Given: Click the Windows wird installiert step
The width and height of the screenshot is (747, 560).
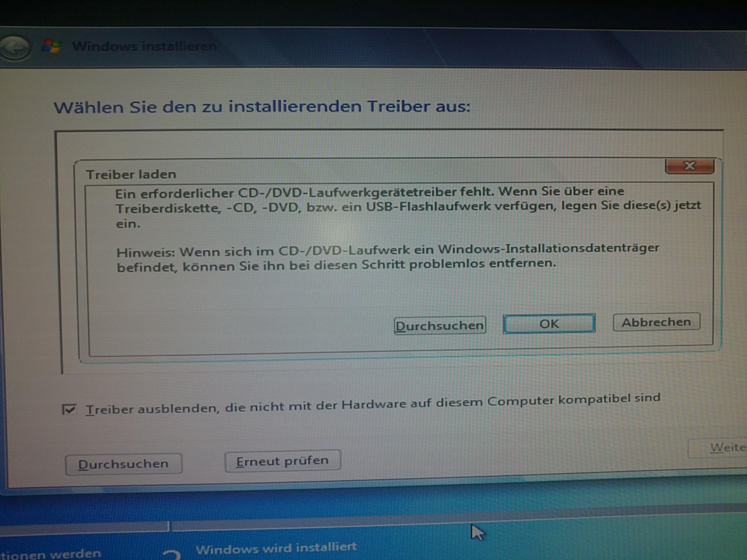Looking at the screenshot, I should 276,548.
